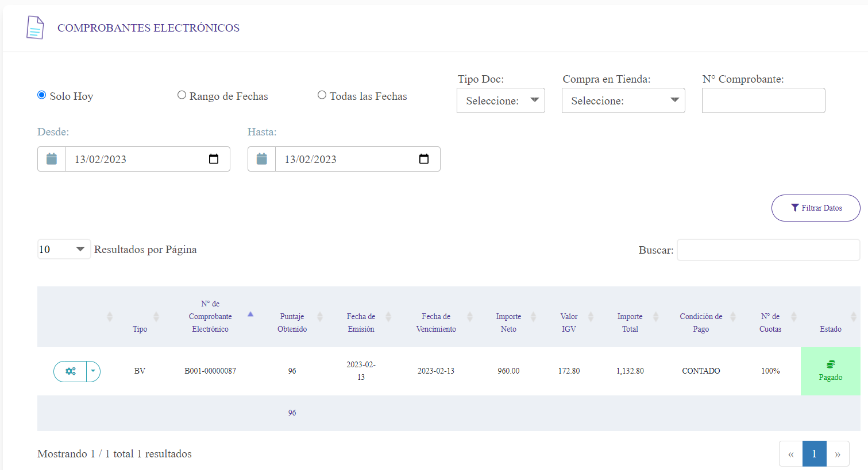Go to page 1 in pagination
Viewport: 868px width, 470px height.
pyautogui.click(x=814, y=454)
